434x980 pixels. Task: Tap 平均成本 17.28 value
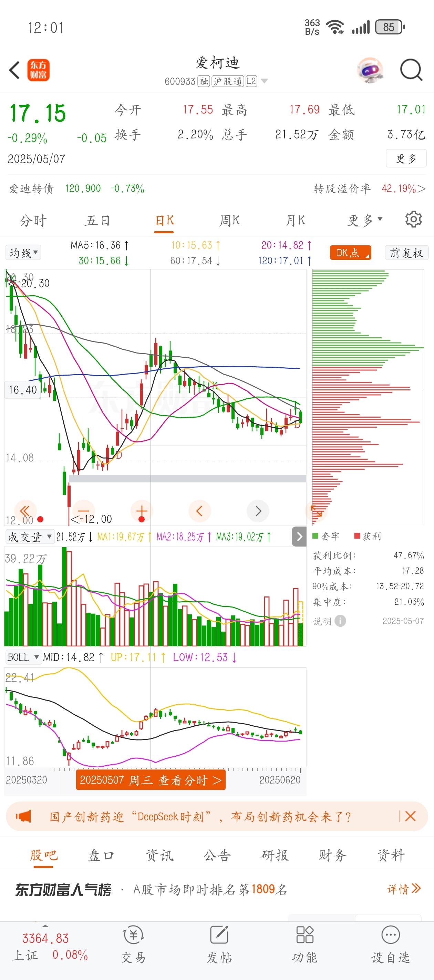[413, 571]
